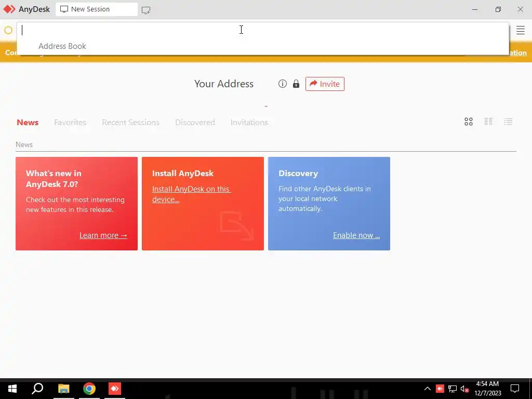Click the taskbar clock showing 4:54 AM
Screen dimensions: 532x399
pyautogui.click(x=487, y=389)
